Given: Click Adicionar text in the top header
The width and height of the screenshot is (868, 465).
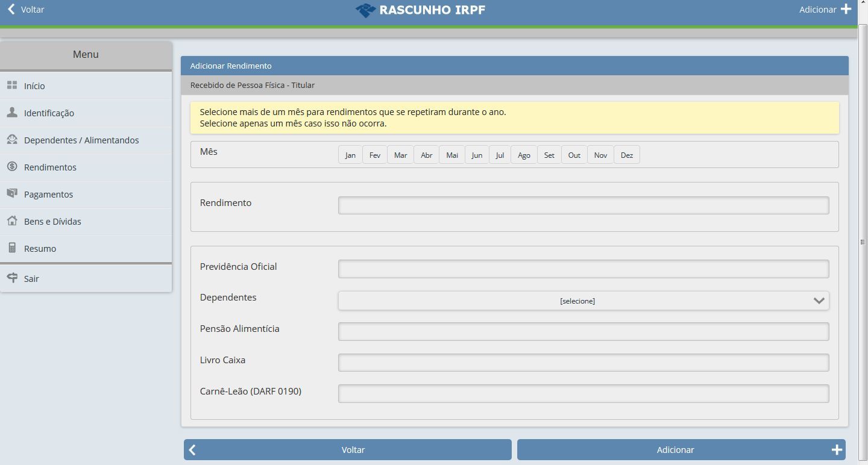Looking at the screenshot, I should pos(817,10).
